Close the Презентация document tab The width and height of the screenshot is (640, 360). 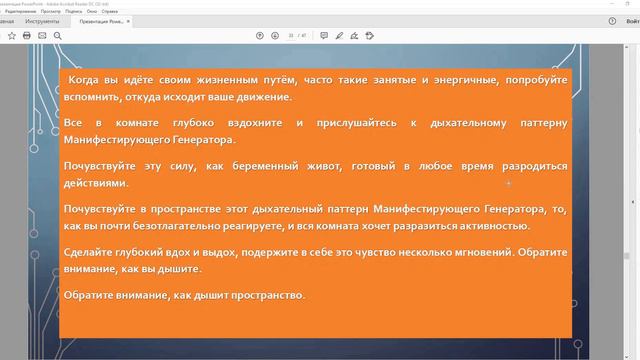[128, 21]
